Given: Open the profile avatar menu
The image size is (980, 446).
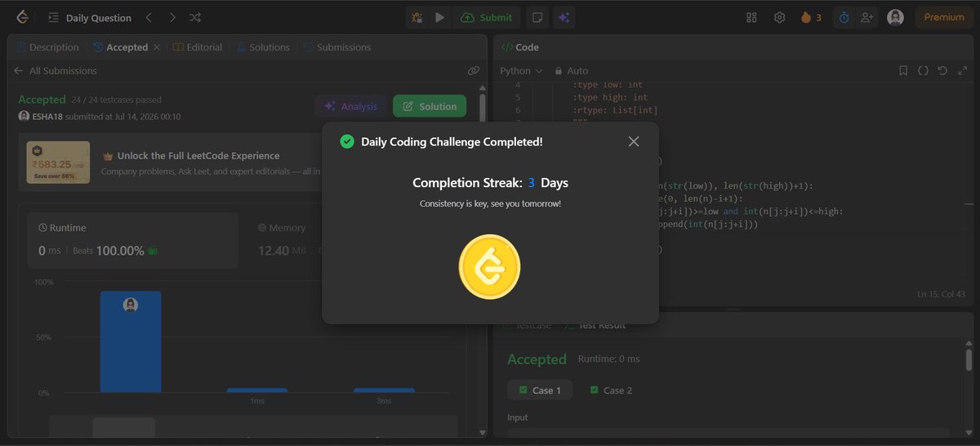Looking at the screenshot, I should click(x=895, y=17).
